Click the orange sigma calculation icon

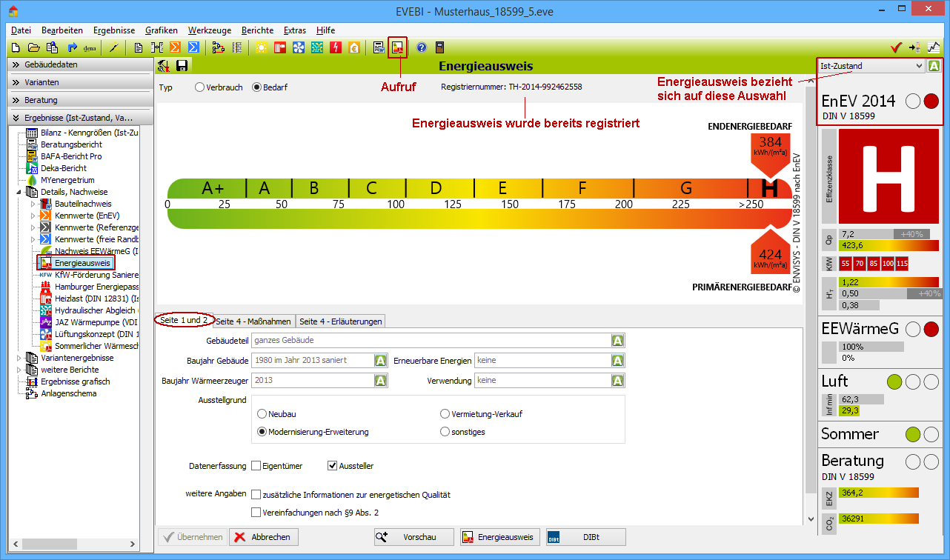pos(175,47)
